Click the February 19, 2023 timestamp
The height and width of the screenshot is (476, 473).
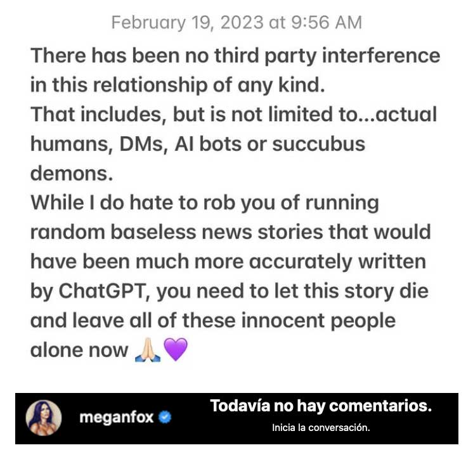click(x=236, y=23)
